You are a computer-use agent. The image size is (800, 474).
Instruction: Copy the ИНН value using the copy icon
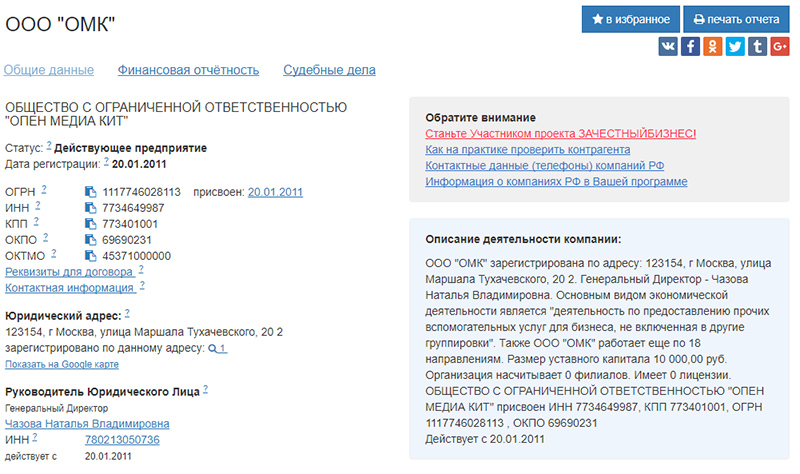click(x=90, y=208)
